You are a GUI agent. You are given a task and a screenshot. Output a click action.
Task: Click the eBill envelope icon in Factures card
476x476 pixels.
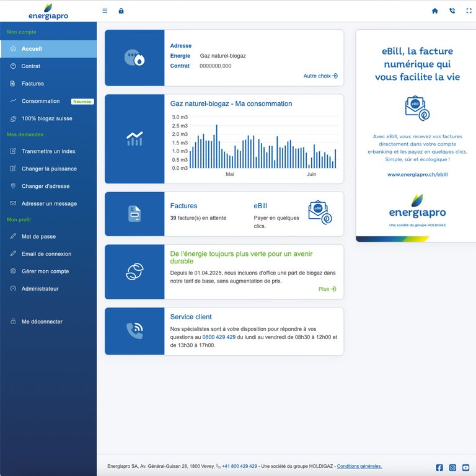(x=320, y=212)
